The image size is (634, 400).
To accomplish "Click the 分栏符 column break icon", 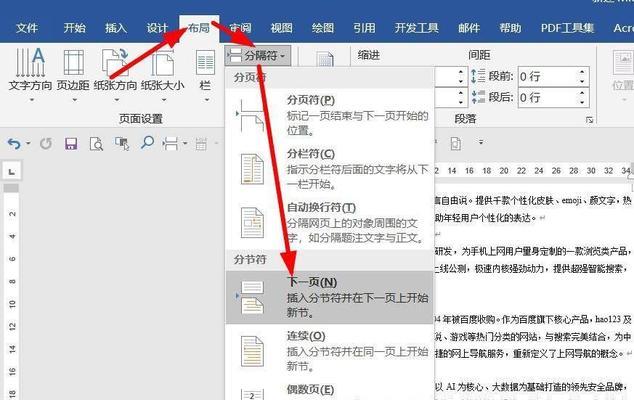I will coord(252,169).
